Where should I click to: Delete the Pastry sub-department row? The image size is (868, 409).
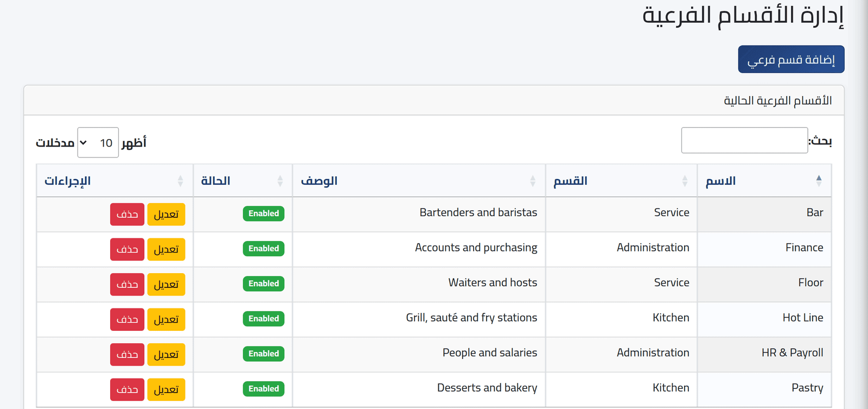click(x=127, y=389)
